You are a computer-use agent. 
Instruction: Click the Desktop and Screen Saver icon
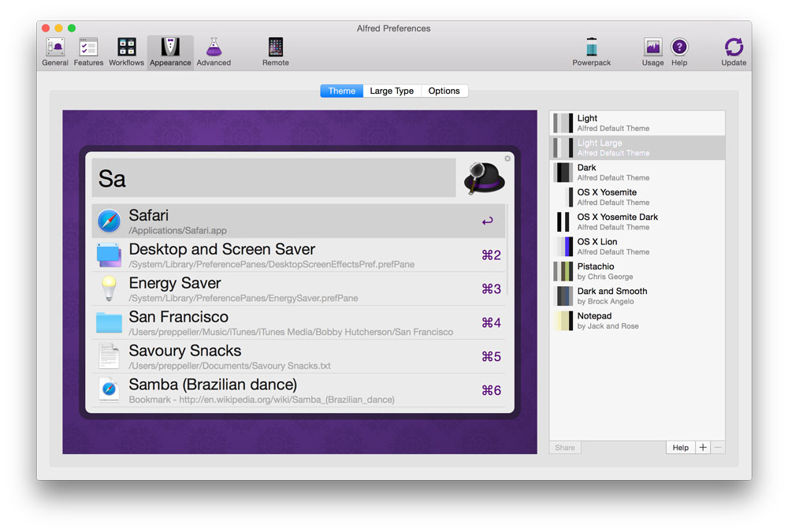109,255
